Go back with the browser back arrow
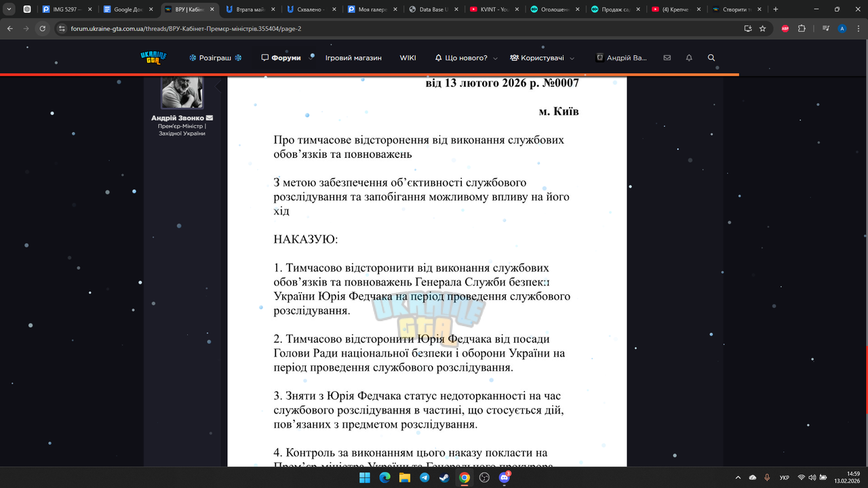The image size is (868, 488). (10, 28)
